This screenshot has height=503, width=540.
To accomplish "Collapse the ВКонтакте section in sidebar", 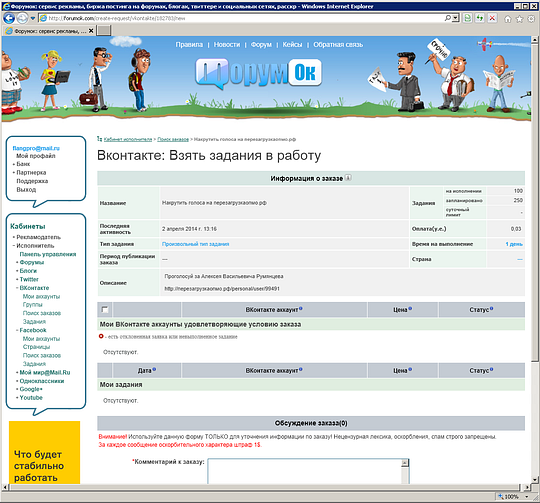I will pyautogui.click(x=17, y=288).
